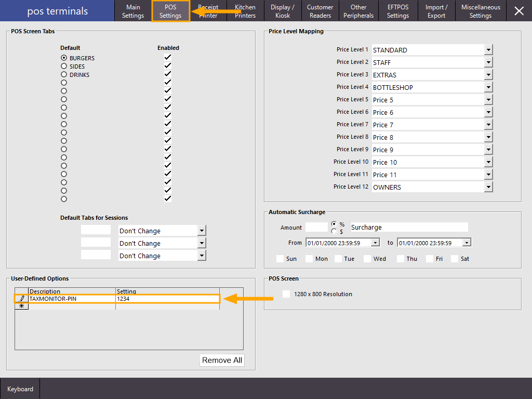The height and width of the screenshot is (399, 532).
Task: Select DRINKS as the default screen tab
Action: [x=63, y=74]
